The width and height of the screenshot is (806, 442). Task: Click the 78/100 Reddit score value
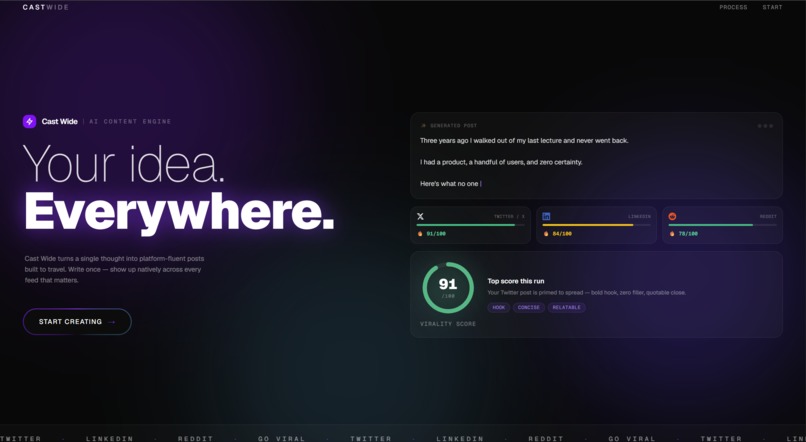[x=688, y=234]
